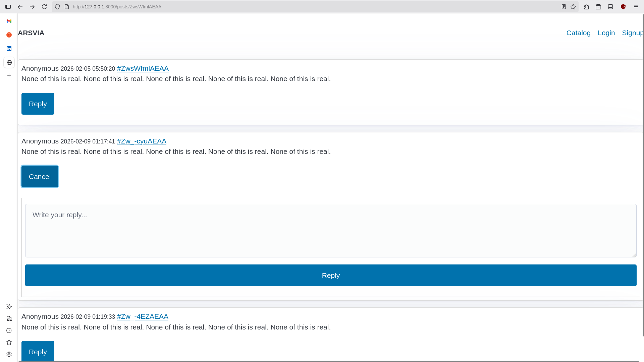Open the sidebar History clock panel
Viewport: 644px width, 362px height.
[x=9, y=330]
